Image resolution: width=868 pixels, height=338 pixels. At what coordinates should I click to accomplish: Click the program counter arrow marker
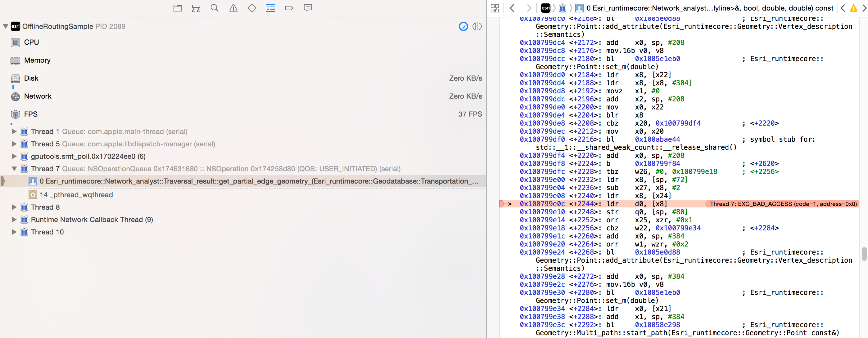[506, 204]
